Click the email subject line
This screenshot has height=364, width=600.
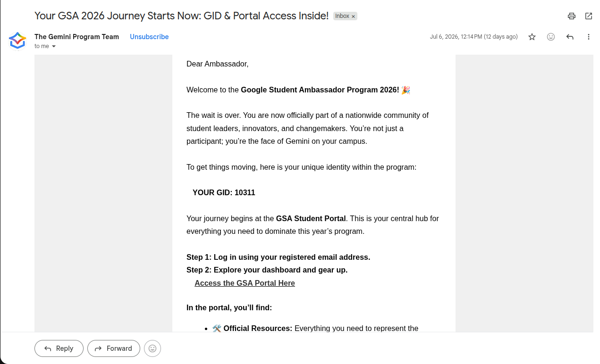tap(181, 16)
